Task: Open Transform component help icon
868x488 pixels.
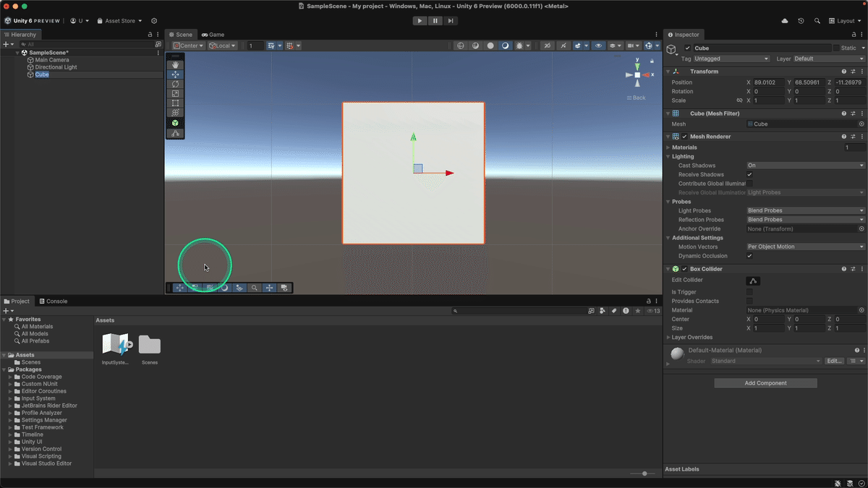Action: tap(844, 72)
